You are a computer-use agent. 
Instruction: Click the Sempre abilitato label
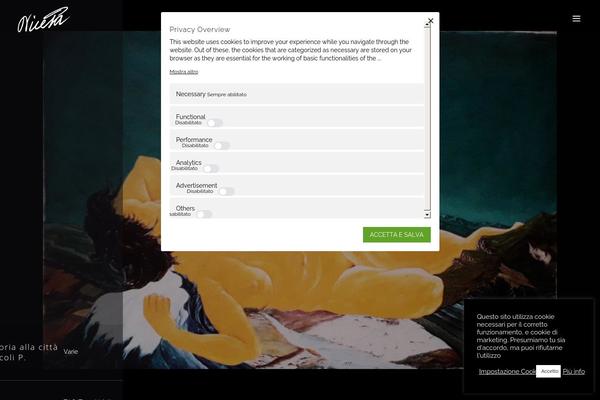(x=227, y=95)
